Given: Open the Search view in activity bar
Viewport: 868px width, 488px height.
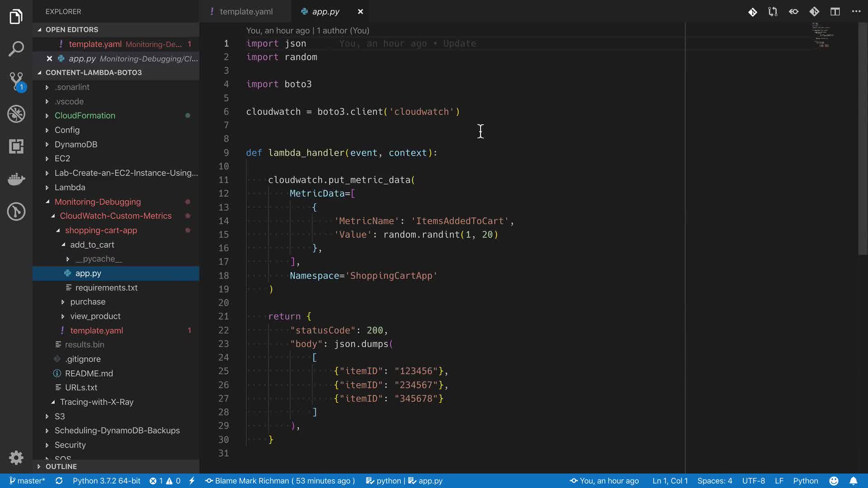Looking at the screenshot, I should [16, 49].
